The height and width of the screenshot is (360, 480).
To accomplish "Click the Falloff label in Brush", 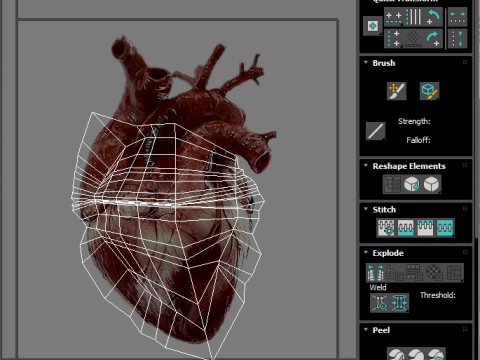I will point(418,140).
